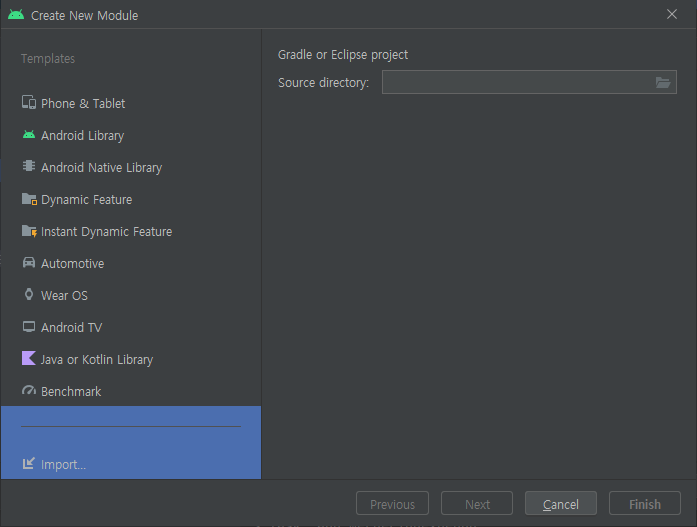Pick the Automotive template
This screenshot has width=697, height=527.
coord(131,263)
